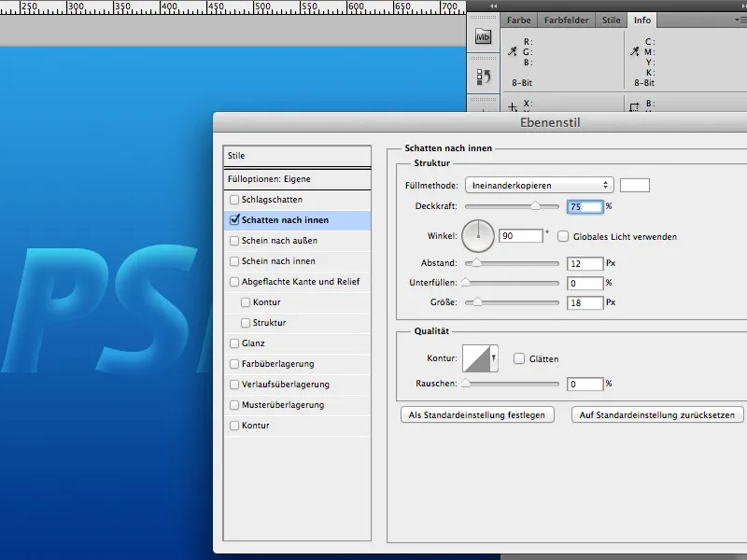Image resolution: width=747 pixels, height=560 pixels.
Task: Enable the indented Kontur sub-option checkbox
Action: 246,301
